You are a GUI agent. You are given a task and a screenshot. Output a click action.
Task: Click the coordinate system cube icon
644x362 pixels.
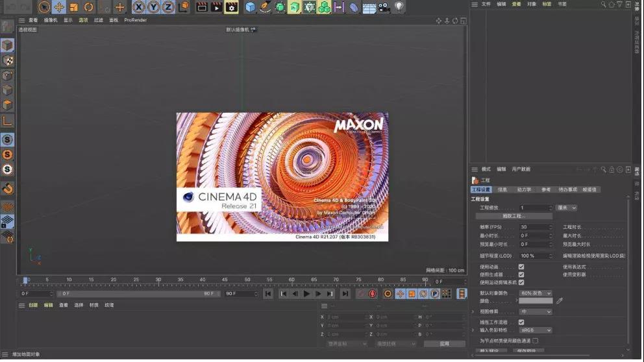point(184,7)
